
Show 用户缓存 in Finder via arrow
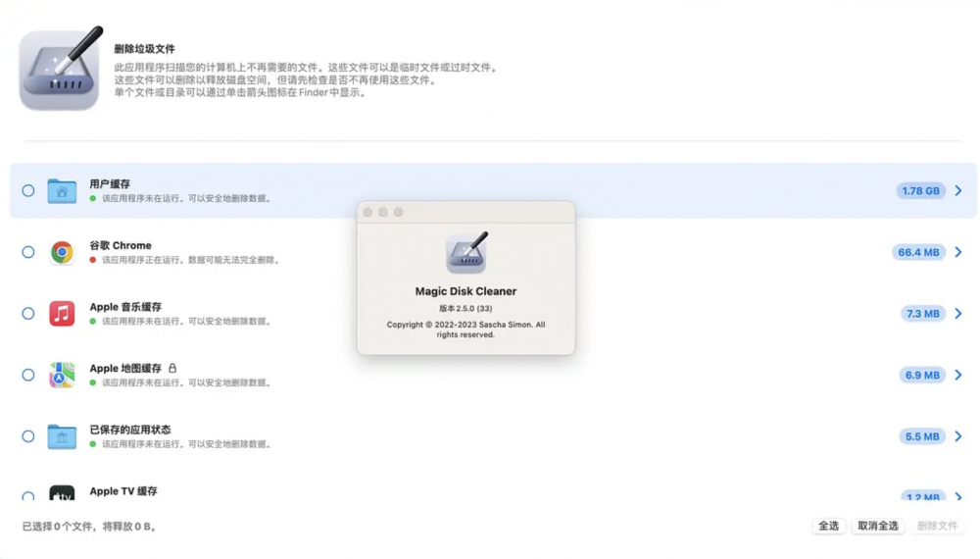[x=958, y=190]
